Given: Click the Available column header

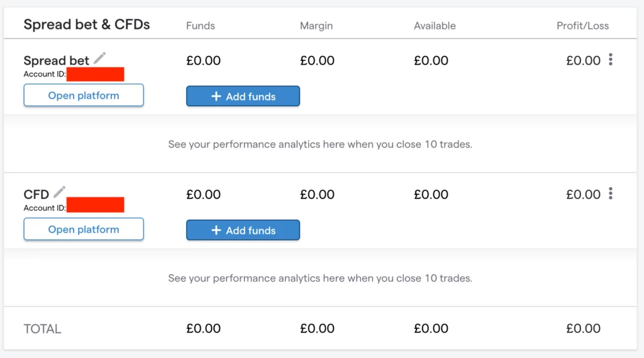Looking at the screenshot, I should tap(435, 26).
